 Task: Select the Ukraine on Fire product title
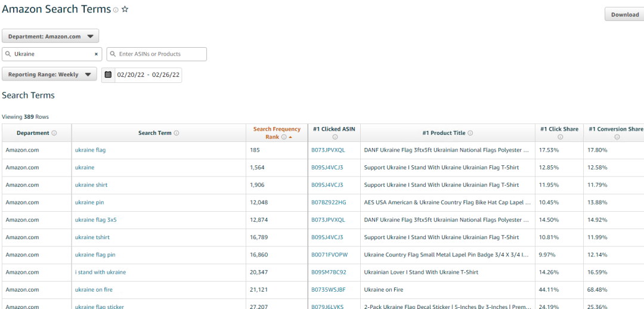pos(383,290)
